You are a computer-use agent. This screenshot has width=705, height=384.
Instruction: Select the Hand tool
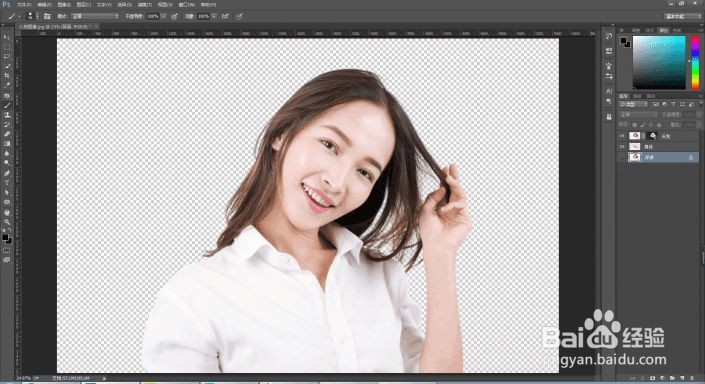pyautogui.click(x=7, y=212)
